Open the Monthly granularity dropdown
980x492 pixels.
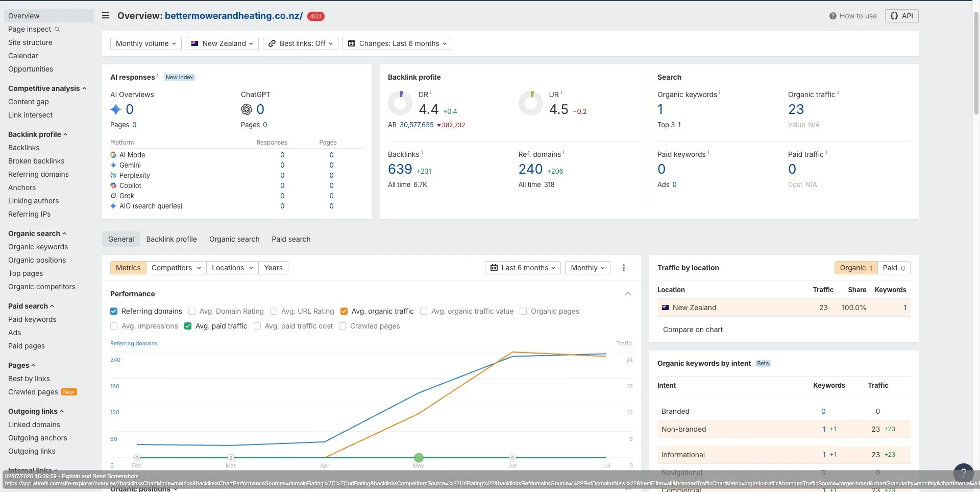[x=587, y=268]
